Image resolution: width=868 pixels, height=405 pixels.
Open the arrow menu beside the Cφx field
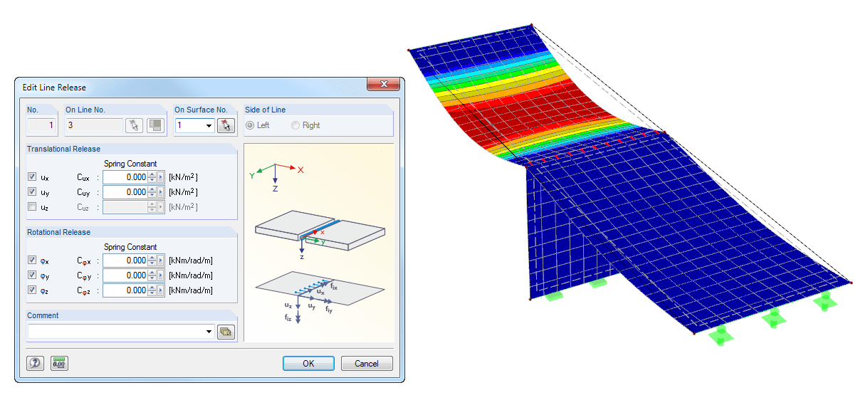click(x=161, y=261)
